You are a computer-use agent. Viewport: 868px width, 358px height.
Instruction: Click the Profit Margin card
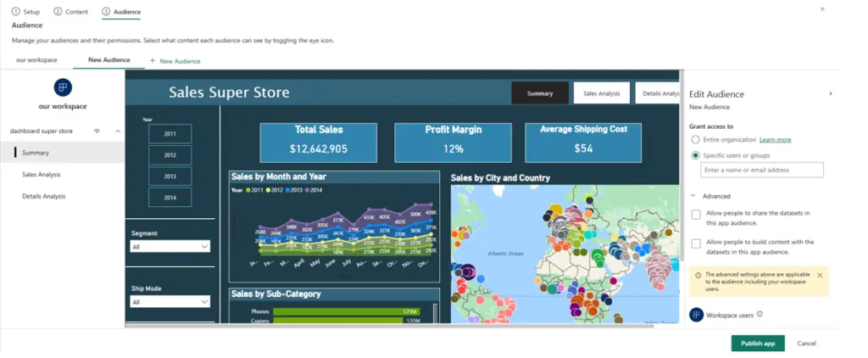[x=453, y=143]
